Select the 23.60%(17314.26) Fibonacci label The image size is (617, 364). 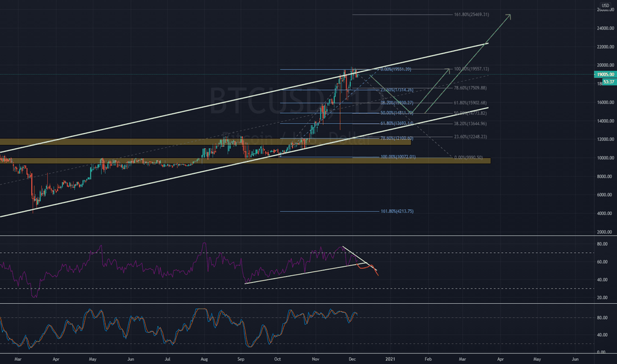pyautogui.click(x=397, y=90)
